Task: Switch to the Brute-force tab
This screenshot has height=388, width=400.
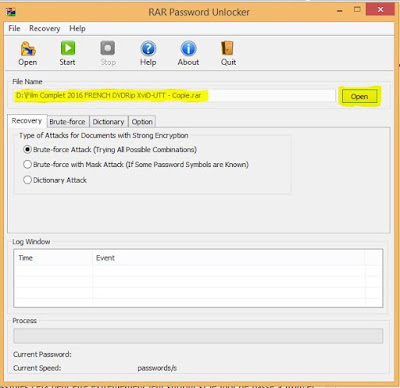Action: click(67, 122)
